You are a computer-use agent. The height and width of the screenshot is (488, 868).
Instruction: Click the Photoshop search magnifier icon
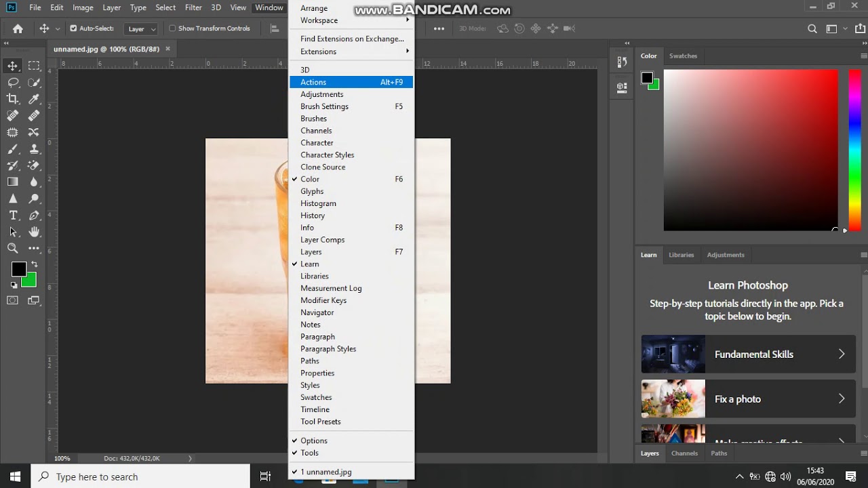point(812,28)
